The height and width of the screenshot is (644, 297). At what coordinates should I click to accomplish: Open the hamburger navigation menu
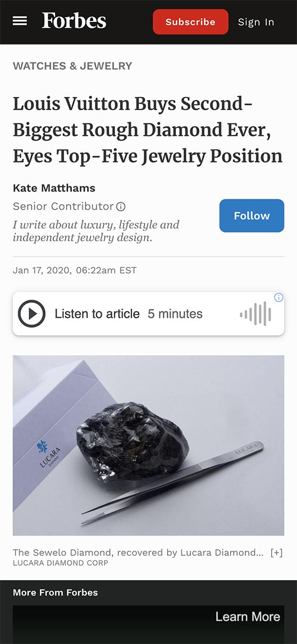pos(20,21)
